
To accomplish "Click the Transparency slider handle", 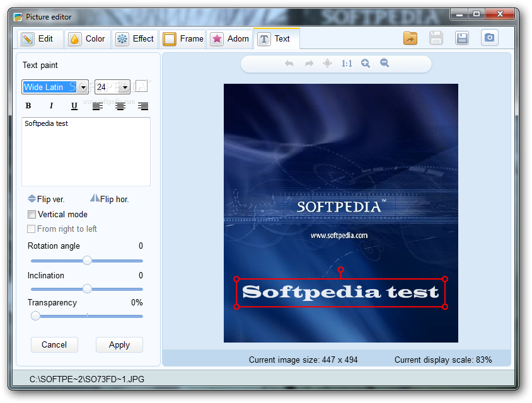I will tap(35, 316).
